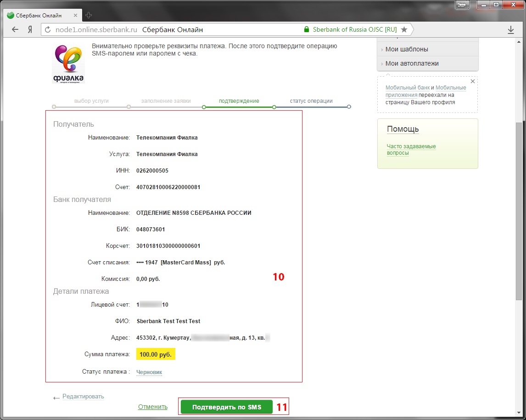
Task: Select the БИК value 048073601
Action: pos(151,230)
